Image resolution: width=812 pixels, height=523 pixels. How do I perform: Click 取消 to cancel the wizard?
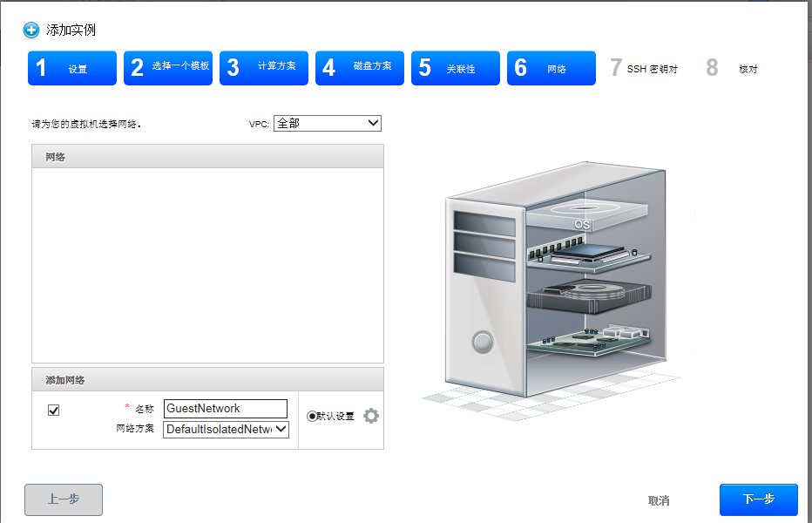coord(659,500)
